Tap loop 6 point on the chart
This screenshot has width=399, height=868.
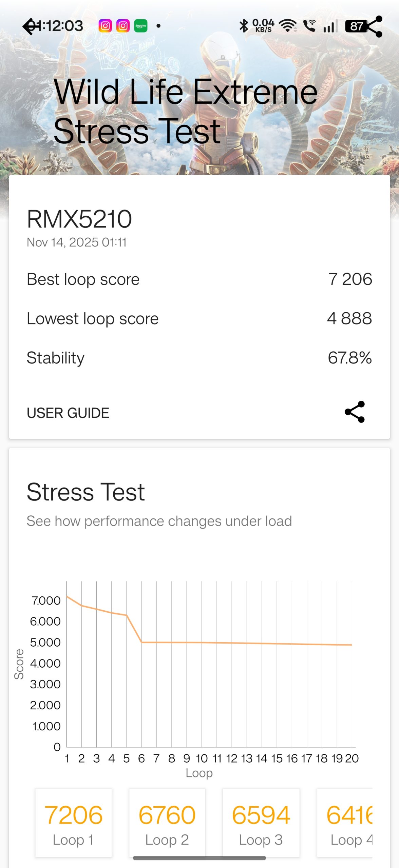tap(142, 642)
